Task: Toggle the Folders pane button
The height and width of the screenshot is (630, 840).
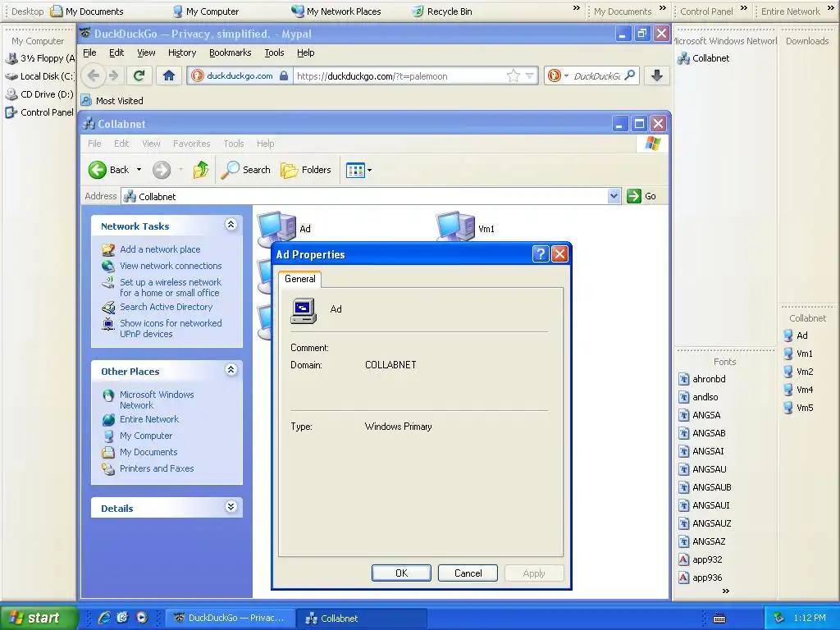Action: [306, 170]
